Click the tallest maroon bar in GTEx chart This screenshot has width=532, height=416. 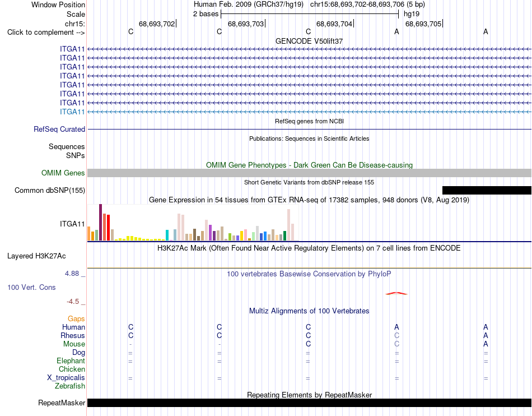(100, 223)
